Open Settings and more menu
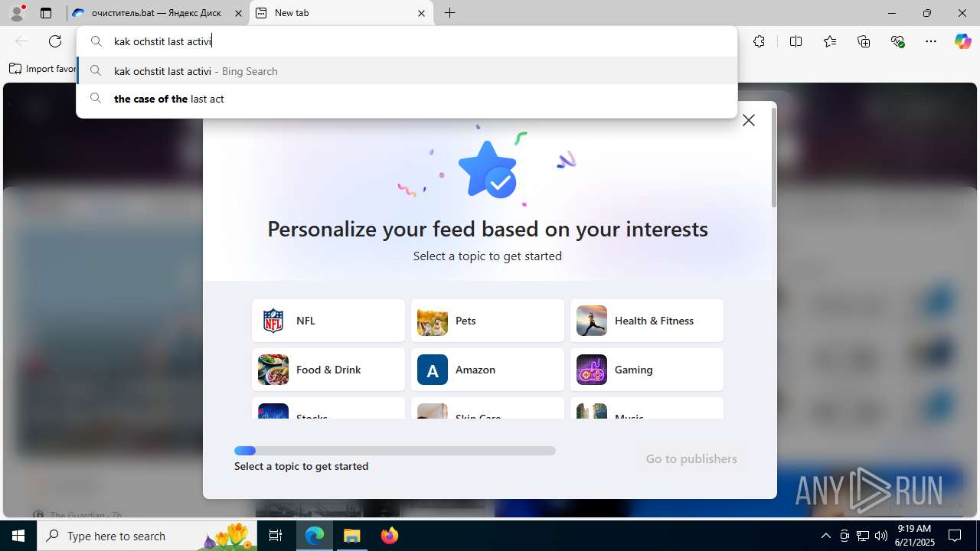The image size is (980, 551). (x=931, y=41)
